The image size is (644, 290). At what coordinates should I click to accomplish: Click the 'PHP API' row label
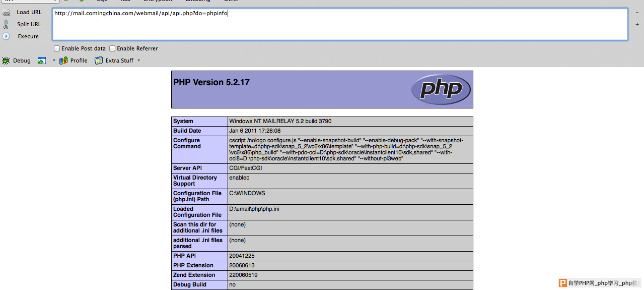click(x=184, y=256)
